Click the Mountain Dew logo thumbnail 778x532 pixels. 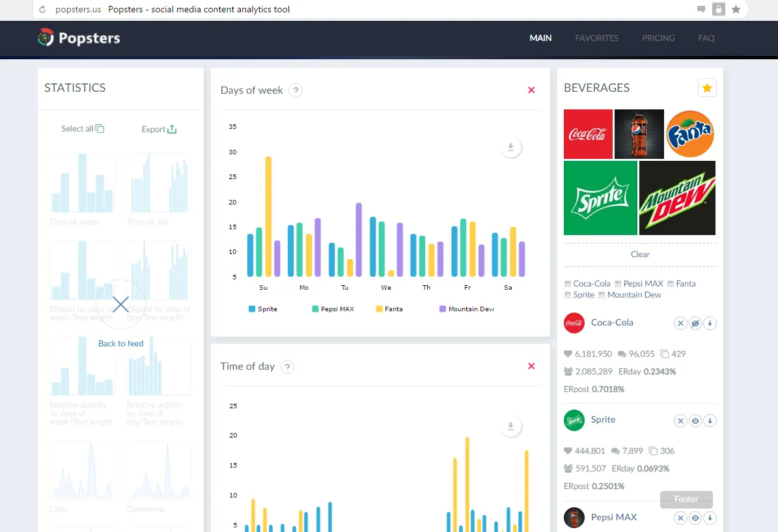[677, 198]
